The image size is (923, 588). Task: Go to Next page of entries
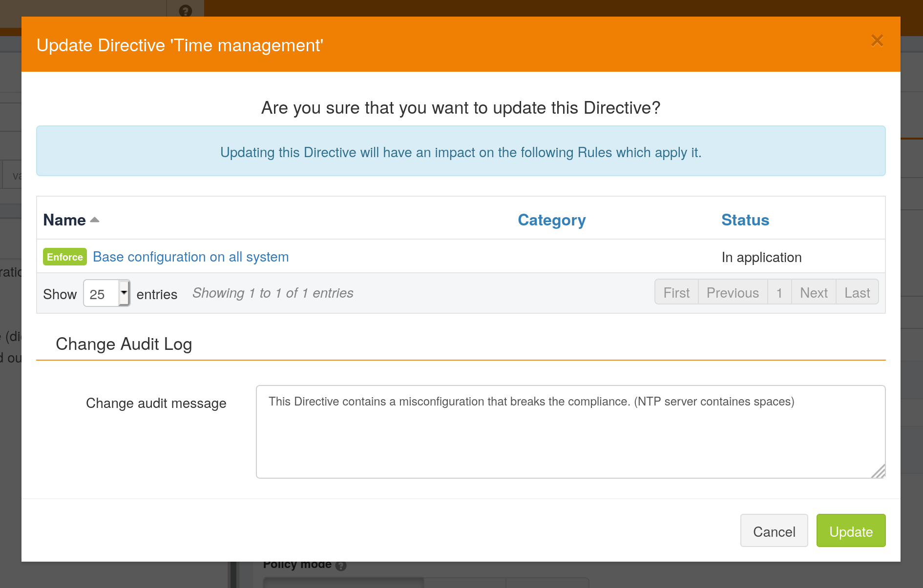pyautogui.click(x=814, y=293)
